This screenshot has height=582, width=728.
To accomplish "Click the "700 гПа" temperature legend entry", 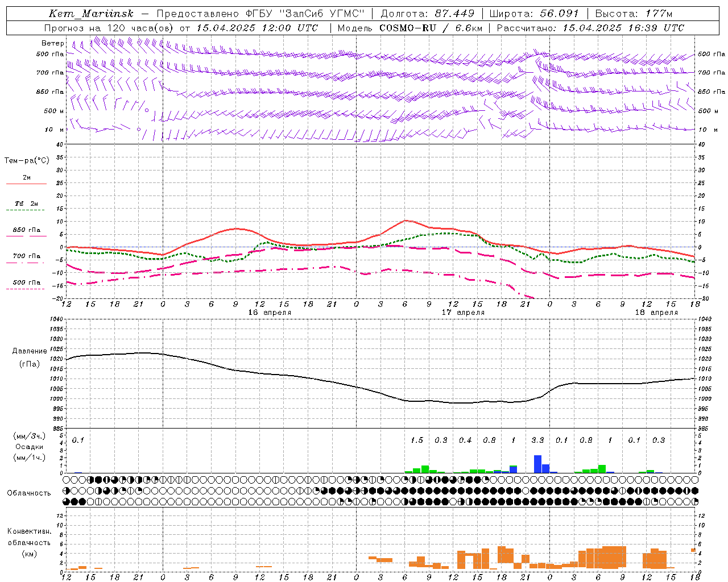I will (27, 256).
